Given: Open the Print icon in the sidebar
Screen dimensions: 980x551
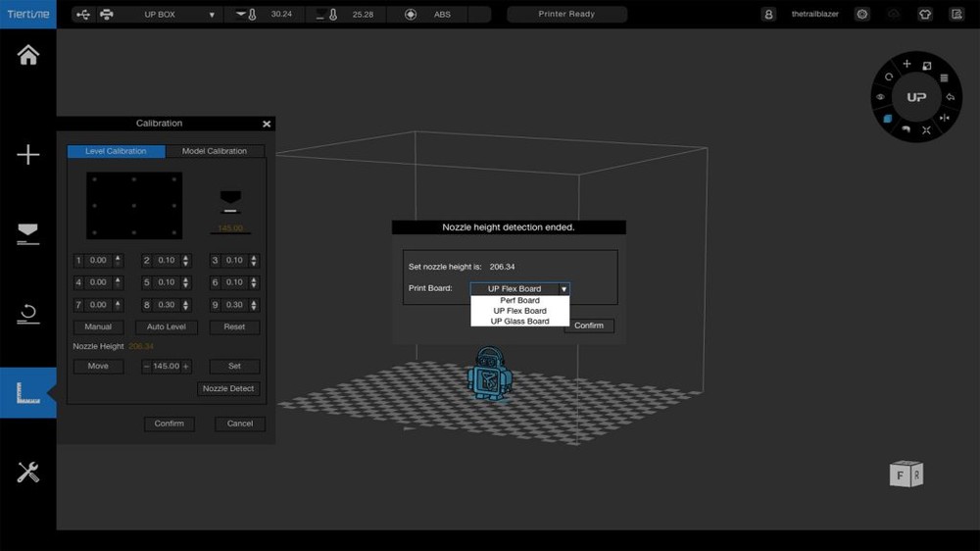Looking at the screenshot, I should (x=27, y=233).
